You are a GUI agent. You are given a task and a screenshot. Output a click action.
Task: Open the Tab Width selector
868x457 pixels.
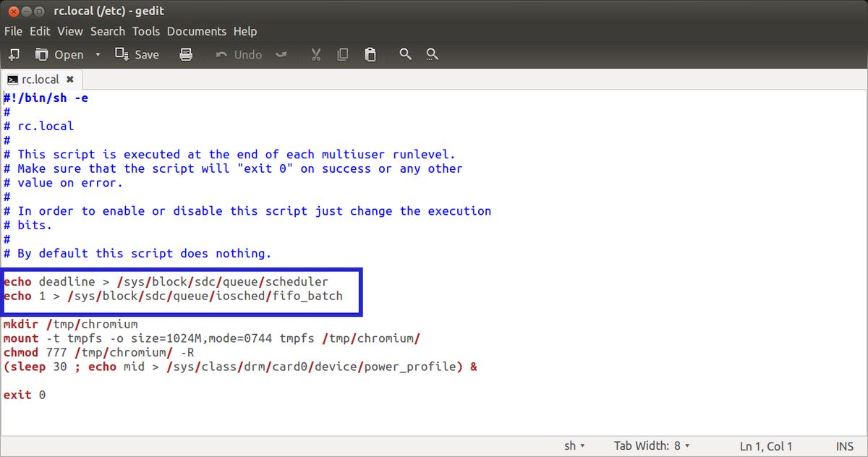click(x=651, y=446)
